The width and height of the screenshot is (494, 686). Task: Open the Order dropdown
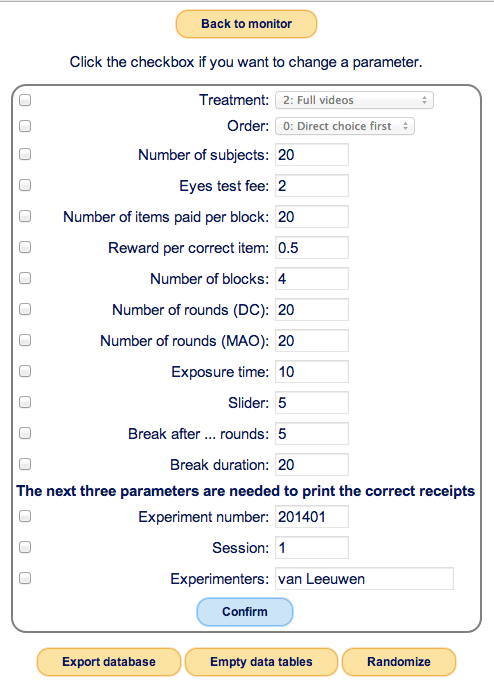(x=344, y=126)
